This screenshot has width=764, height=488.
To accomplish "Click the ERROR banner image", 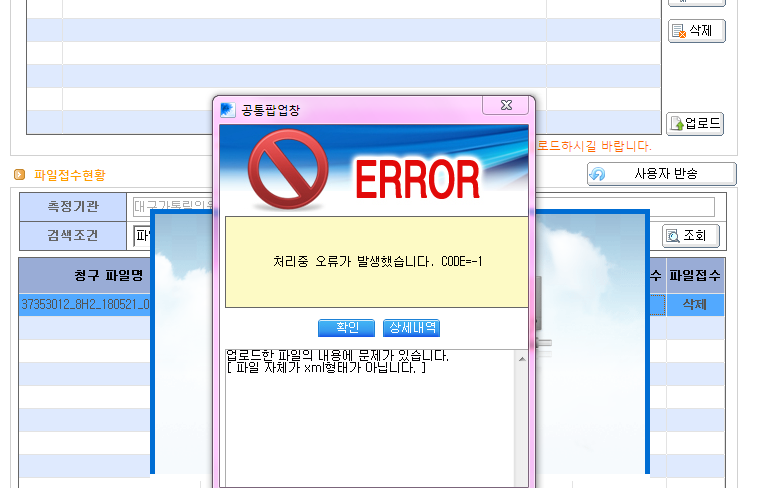I will [x=374, y=170].
